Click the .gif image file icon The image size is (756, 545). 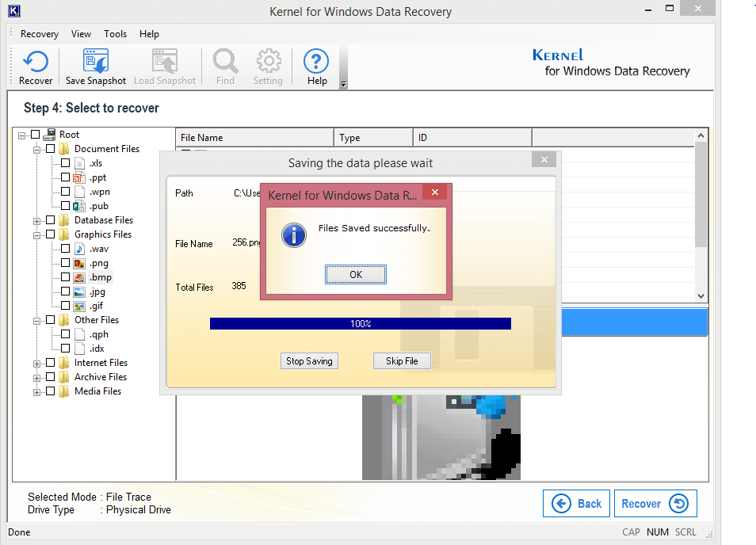(x=79, y=306)
